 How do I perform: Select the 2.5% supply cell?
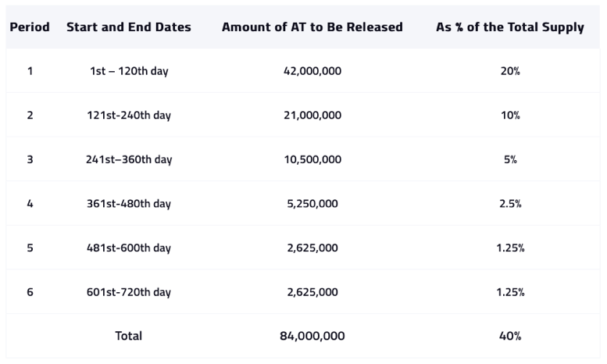pos(510,204)
